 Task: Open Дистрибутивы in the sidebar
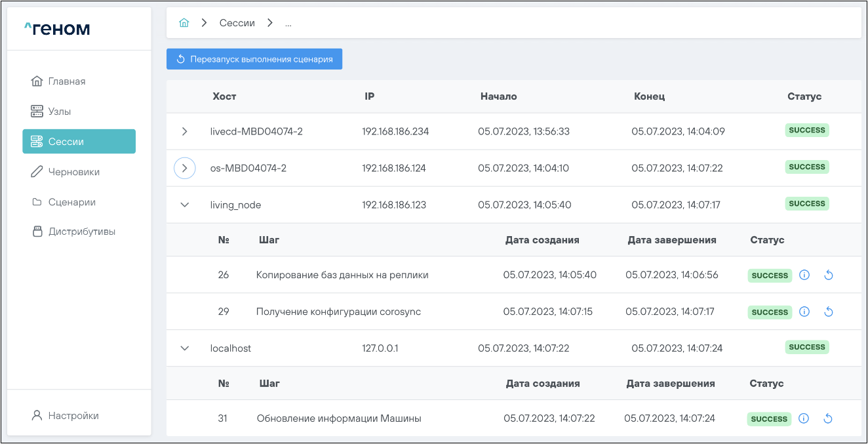(x=81, y=232)
